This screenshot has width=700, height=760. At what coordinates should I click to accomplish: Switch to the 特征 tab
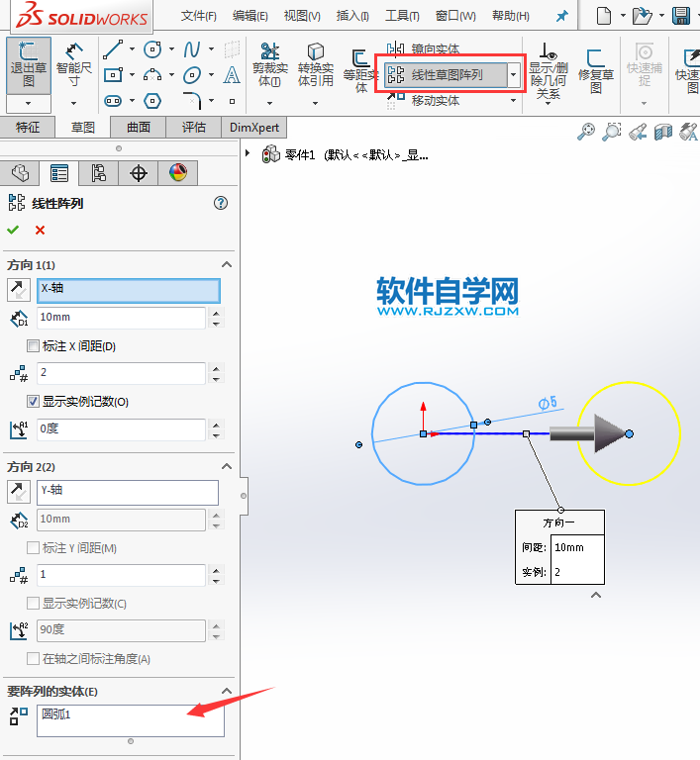[x=28, y=128]
